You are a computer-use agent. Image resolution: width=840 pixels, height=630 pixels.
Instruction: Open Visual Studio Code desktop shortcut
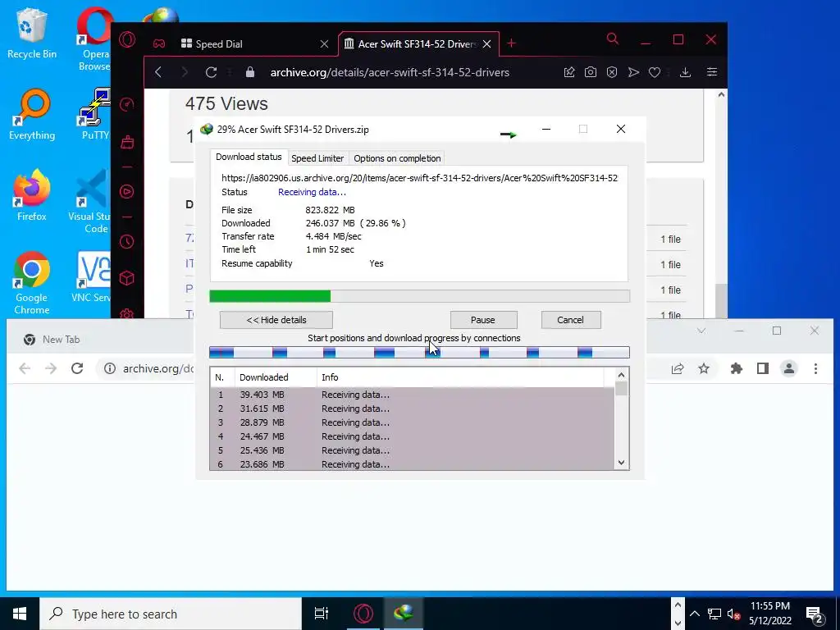pyautogui.click(x=91, y=202)
